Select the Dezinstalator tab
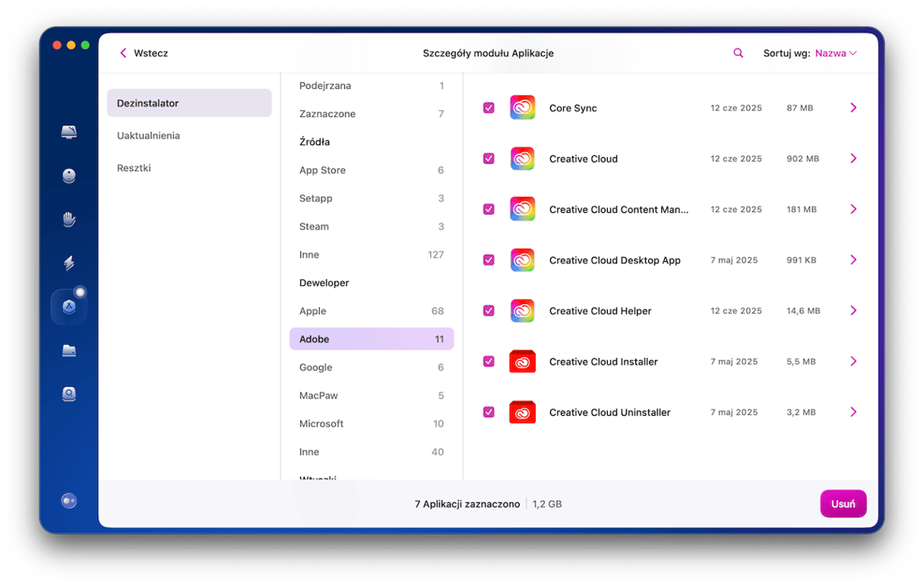The height and width of the screenshot is (586, 924). tap(189, 103)
